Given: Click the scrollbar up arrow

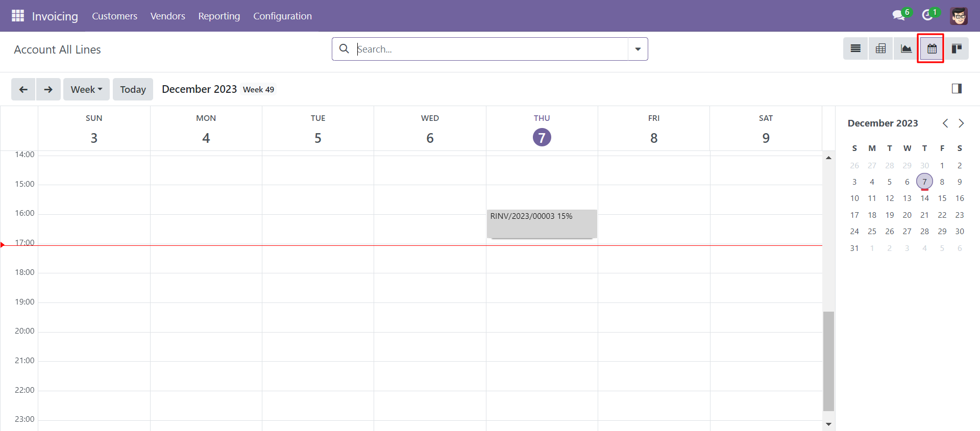Looking at the screenshot, I should coord(828,158).
